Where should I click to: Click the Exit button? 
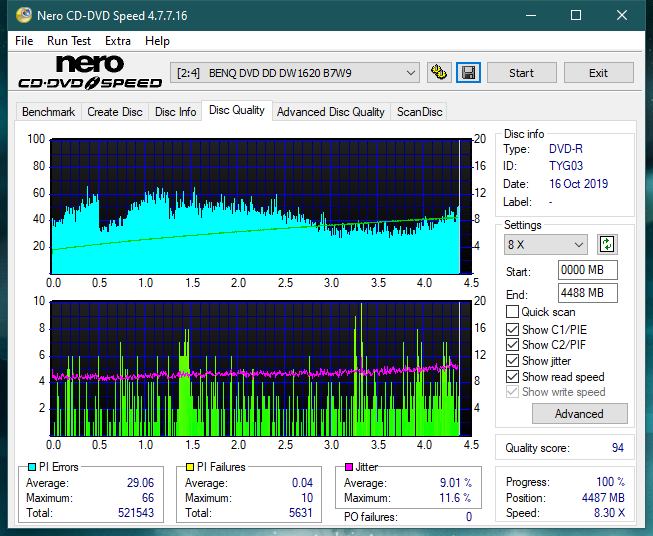[598, 73]
